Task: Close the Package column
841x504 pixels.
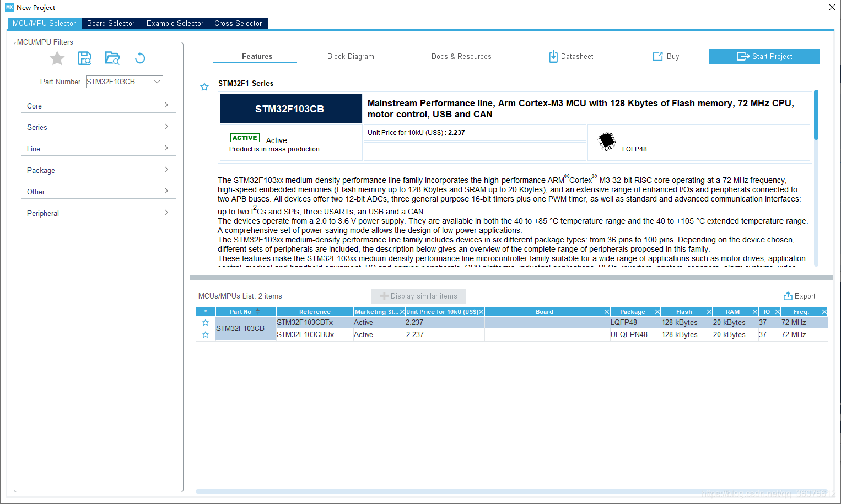Action: pyautogui.click(x=657, y=312)
